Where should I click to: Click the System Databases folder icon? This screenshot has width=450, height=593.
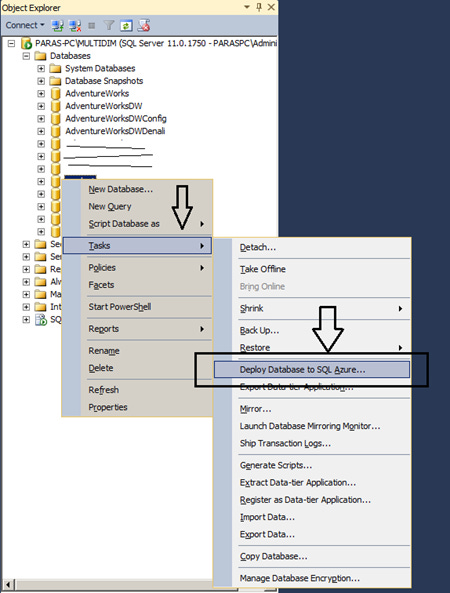[x=55, y=68]
